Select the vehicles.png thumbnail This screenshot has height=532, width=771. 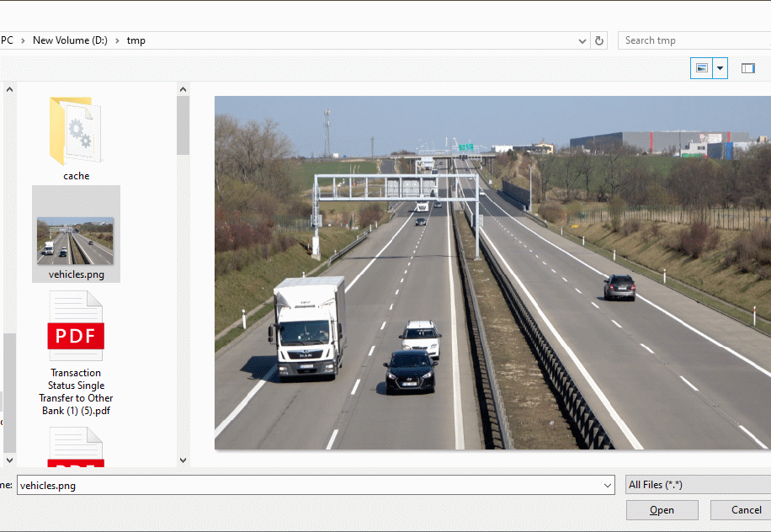pos(75,241)
